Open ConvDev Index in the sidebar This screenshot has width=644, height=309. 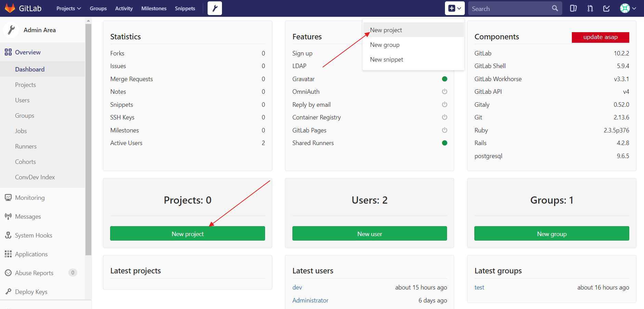coord(42,177)
